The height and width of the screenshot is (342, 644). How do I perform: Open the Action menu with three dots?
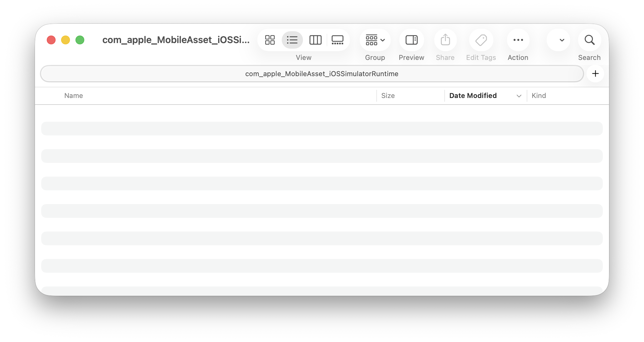pos(518,40)
